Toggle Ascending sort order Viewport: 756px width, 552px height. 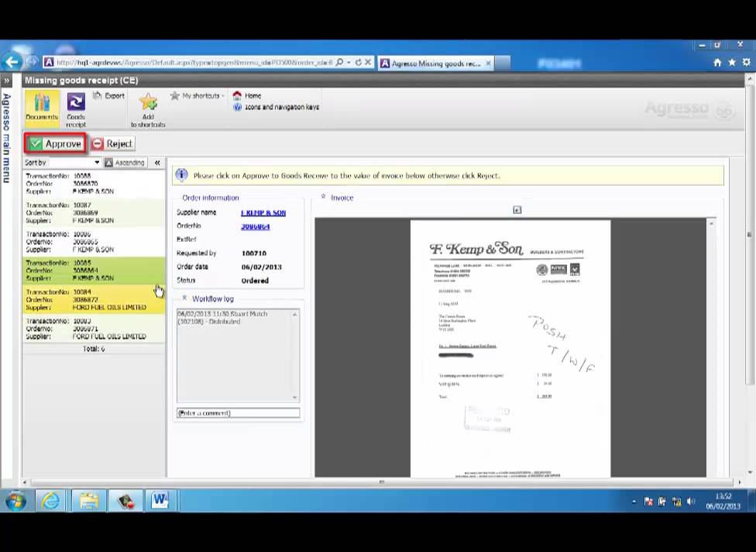click(125, 163)
